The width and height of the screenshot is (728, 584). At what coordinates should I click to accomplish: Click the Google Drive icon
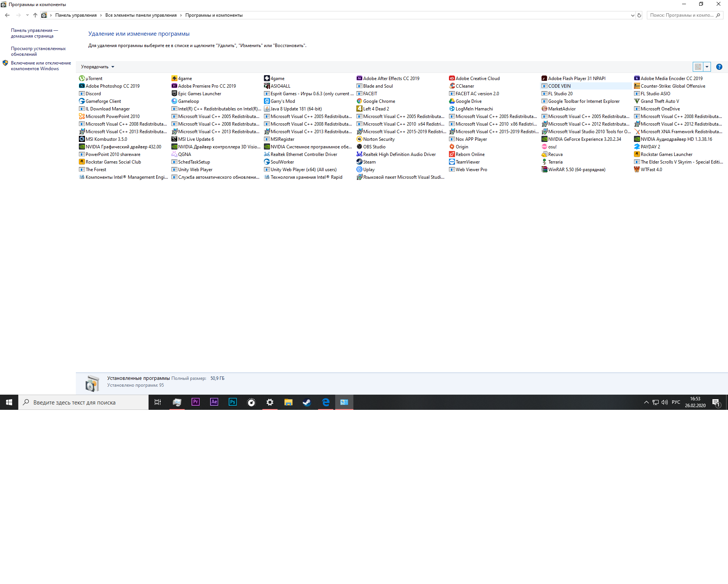pyautogui.click(x=452, y=101)
